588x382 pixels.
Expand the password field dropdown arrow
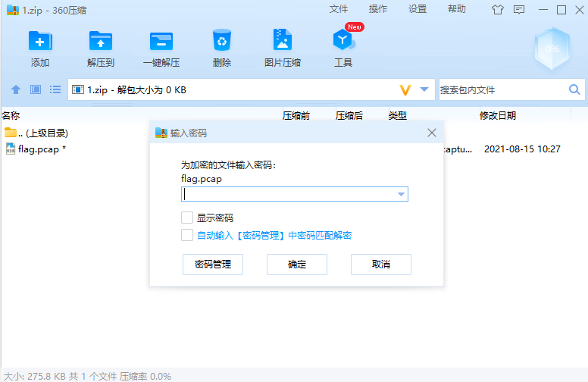pos(401,194)
